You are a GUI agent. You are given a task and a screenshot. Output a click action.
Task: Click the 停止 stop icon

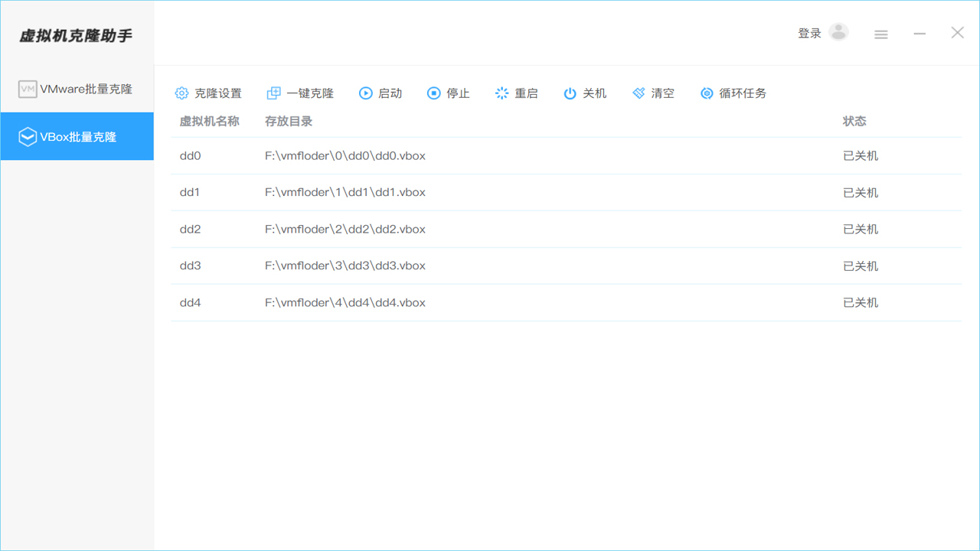[433, 93]
